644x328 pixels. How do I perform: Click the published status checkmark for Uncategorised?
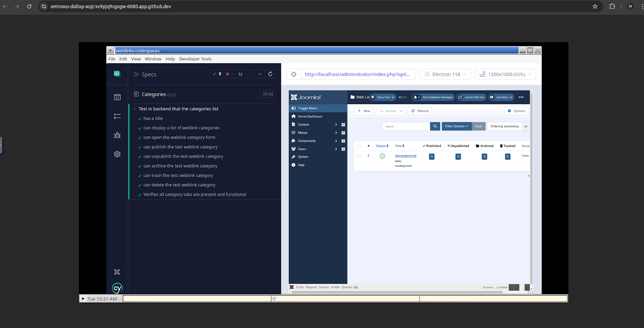(x=382, y=156)
